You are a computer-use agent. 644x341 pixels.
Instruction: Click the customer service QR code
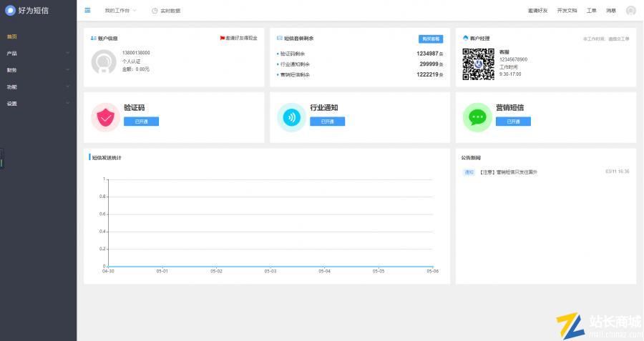pos(478,64)
